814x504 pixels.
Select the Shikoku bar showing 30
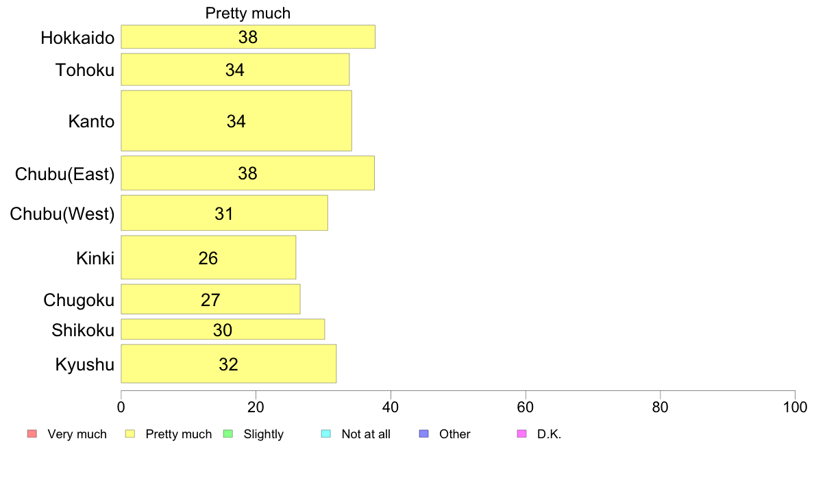click(223, 329)
